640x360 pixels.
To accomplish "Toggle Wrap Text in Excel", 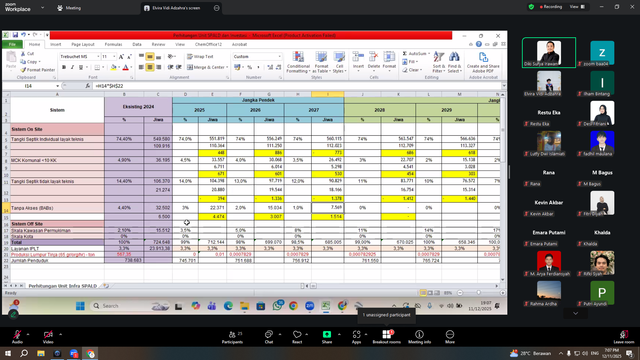I will [200, 57].
